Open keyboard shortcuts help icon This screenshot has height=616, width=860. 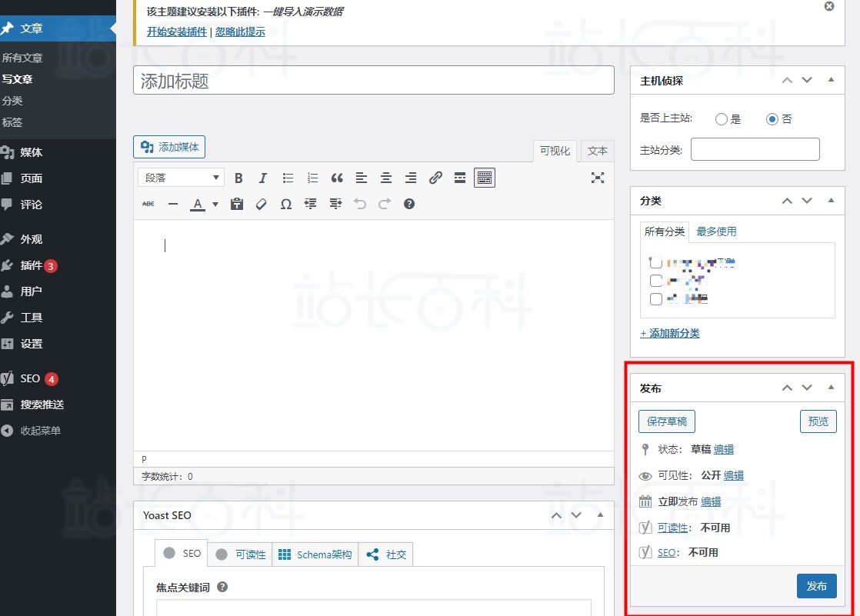click(x=409, y=204)
